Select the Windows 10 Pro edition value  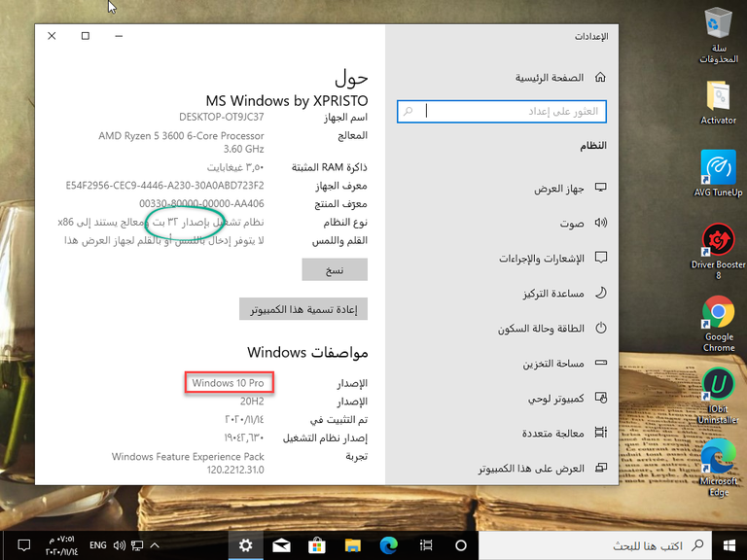click(228, 383)
